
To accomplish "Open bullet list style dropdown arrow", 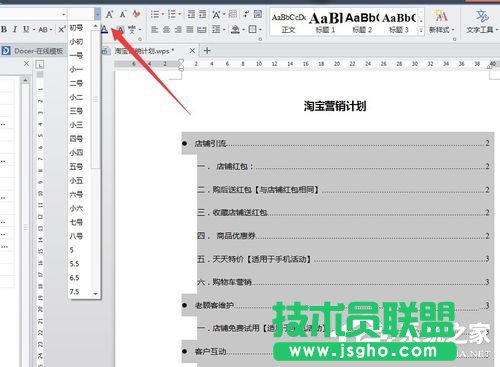I will (163, 14).
